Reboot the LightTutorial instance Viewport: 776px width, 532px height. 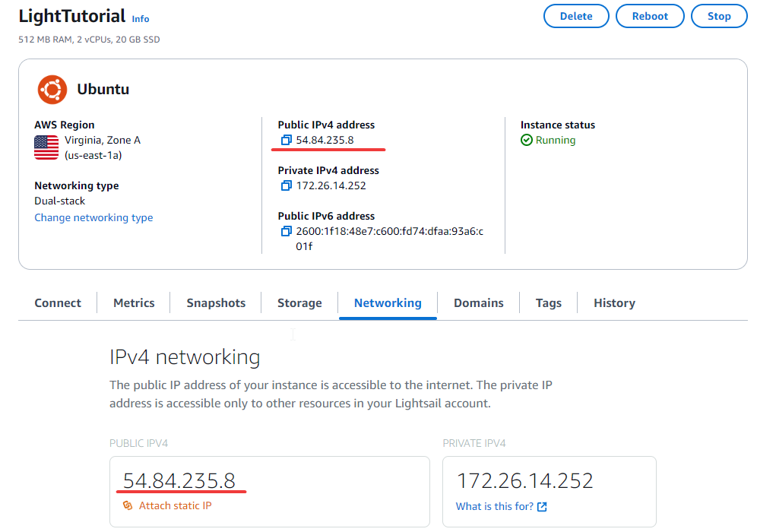coord(650,16)
